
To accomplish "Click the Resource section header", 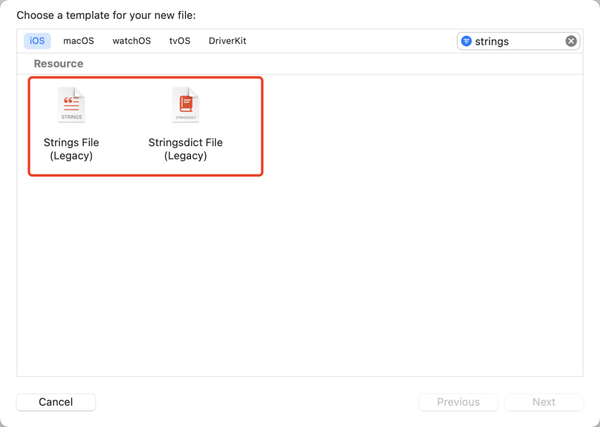I will (58, 64).
